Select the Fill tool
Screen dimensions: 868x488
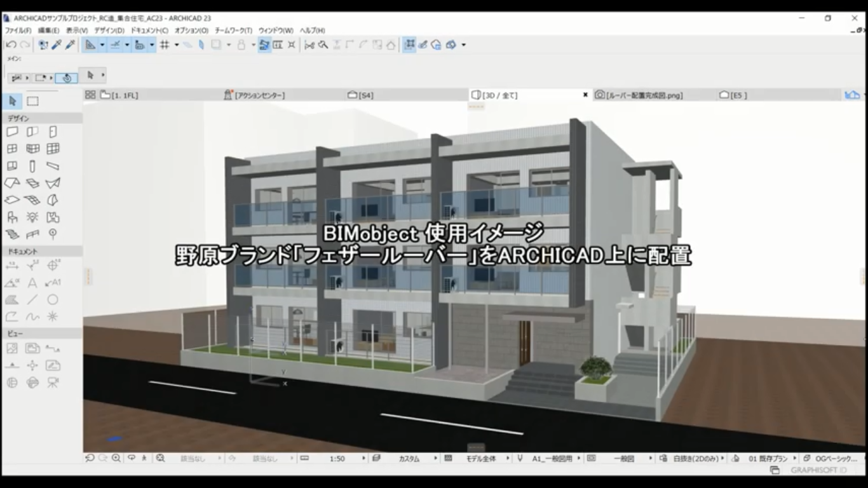pyautogui.click(x=12, y=299)
